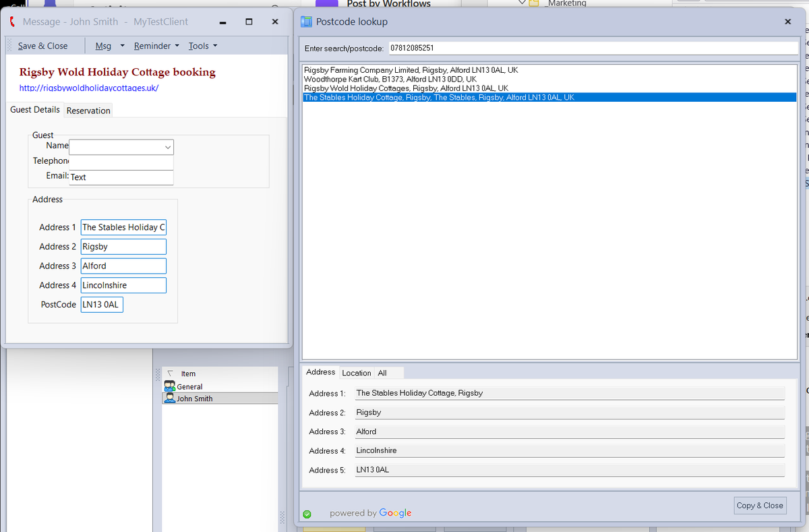Click Address 4 field in Postcode lookup

(570, 450)
